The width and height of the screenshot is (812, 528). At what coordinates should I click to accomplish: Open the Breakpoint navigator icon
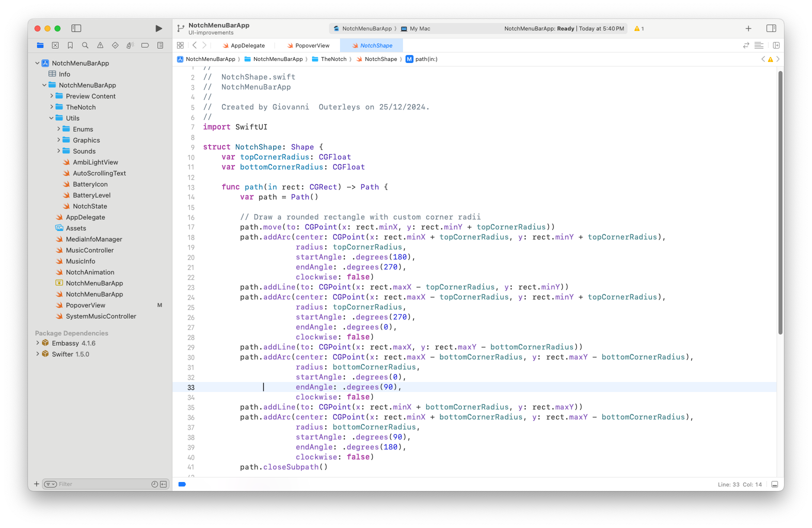tap(145, 45)
